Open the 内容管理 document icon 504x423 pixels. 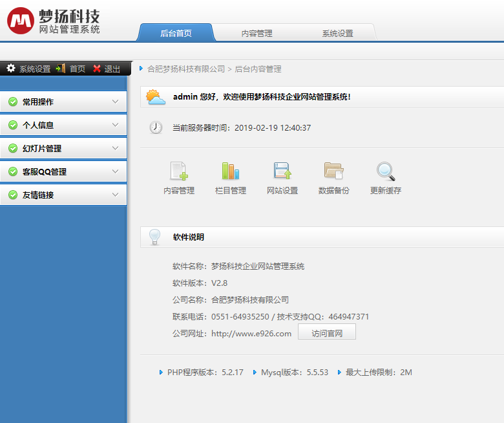pos(178,171)
